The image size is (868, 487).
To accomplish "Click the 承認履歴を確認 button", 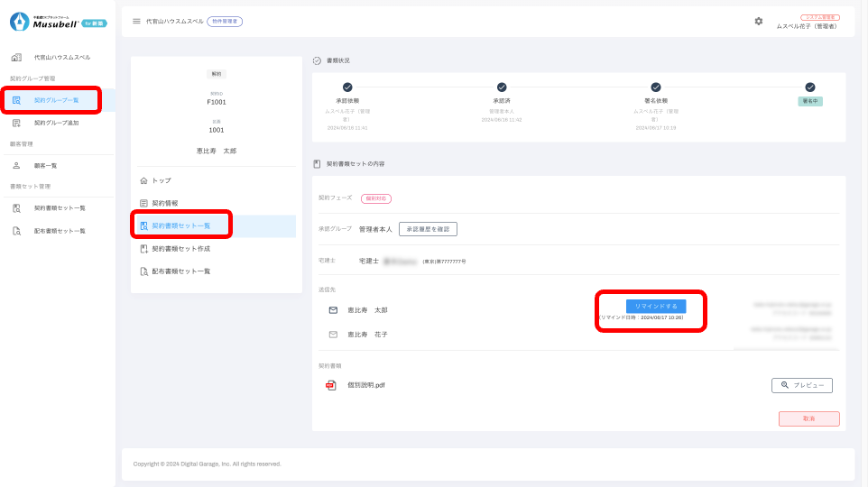I will [x=428, y=229].
